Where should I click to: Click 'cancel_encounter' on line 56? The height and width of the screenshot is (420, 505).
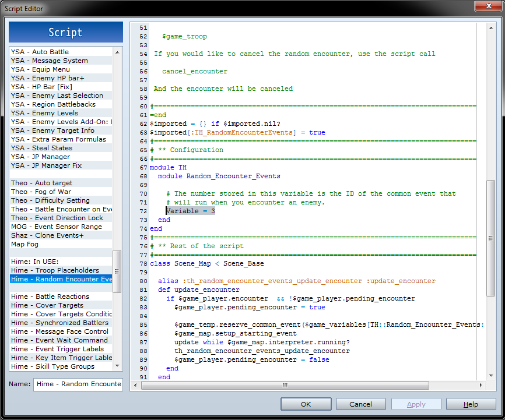195,71
